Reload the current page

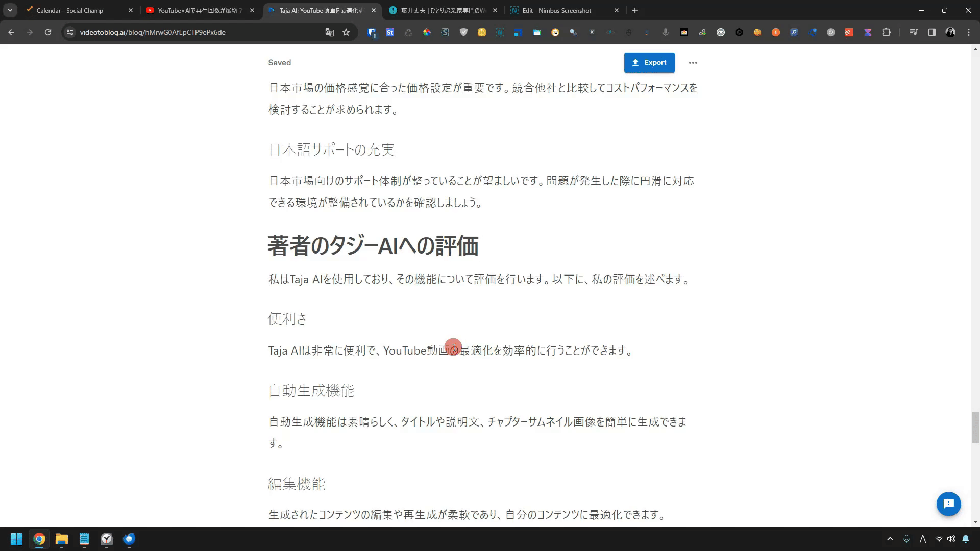(x=48, y=32)
